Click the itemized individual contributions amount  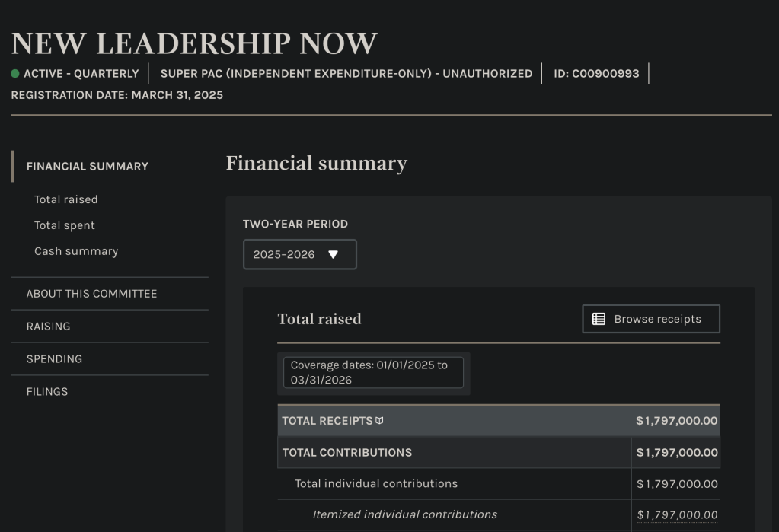pyautogui.click(x=677, y=515)
